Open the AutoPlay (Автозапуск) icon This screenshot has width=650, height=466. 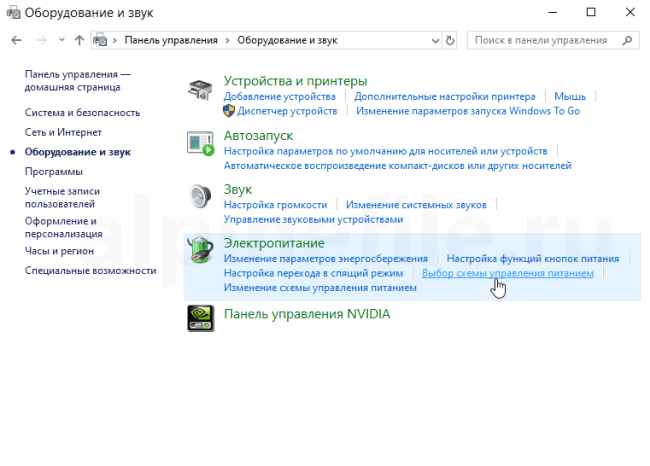(x=201, y=143)
